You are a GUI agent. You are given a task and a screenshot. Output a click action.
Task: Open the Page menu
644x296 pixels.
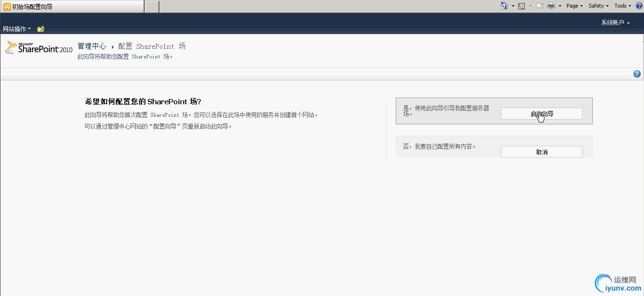pos(575,6)
